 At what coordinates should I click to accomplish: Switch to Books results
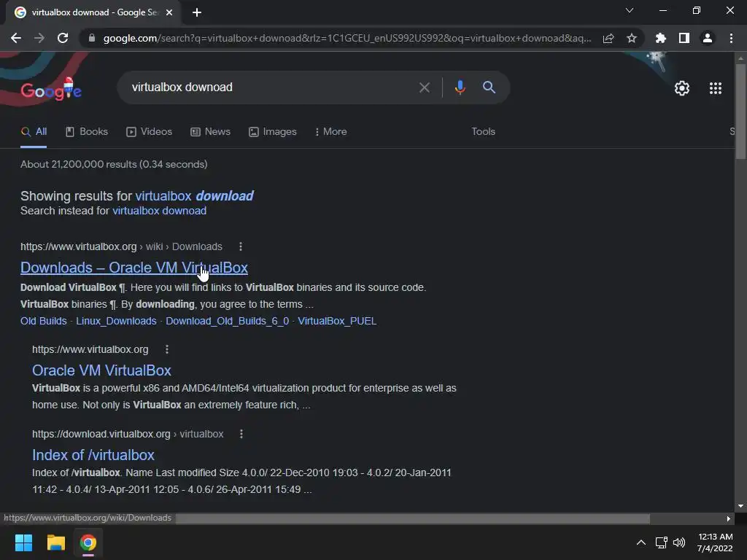click(x=87, y=131)
